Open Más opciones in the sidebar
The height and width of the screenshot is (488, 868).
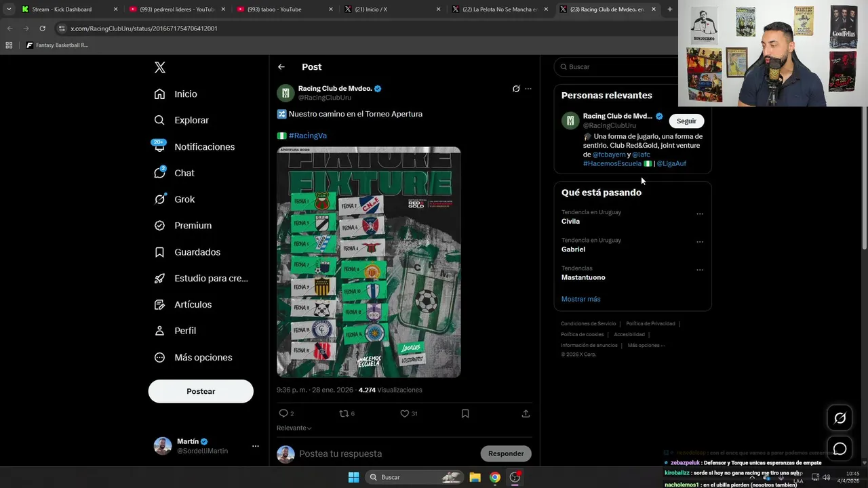(x=193, y=357)
